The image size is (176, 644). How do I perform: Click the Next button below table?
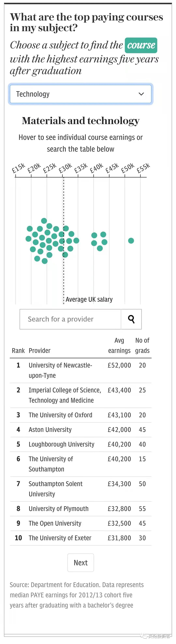click(x=81, y=563)
